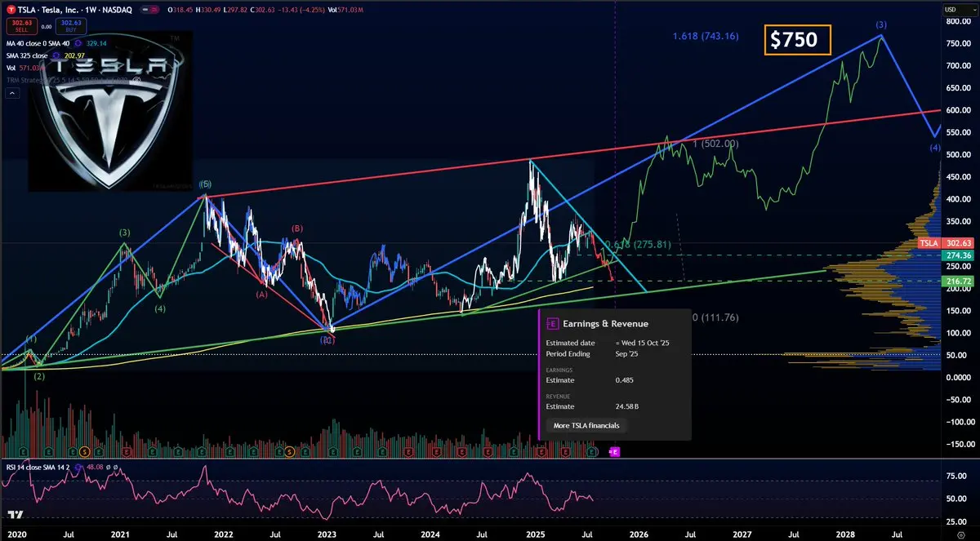Select the RSI 14 close indicator legend
Image resolution: width=980 pixels, height=541 pixels.
(x=36, y=468)
